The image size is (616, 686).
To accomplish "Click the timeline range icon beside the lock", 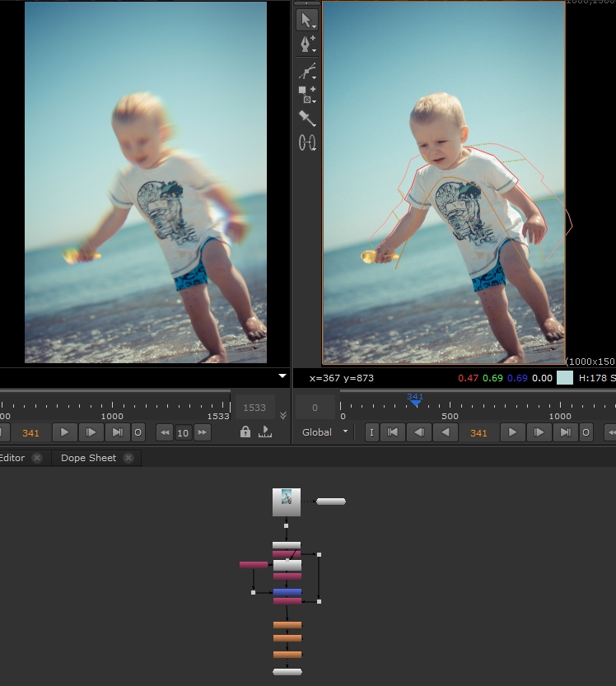I will [265, 432].
